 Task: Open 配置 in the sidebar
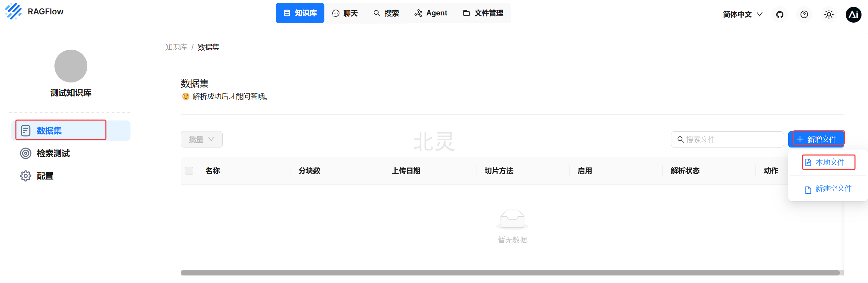point(71,176)
